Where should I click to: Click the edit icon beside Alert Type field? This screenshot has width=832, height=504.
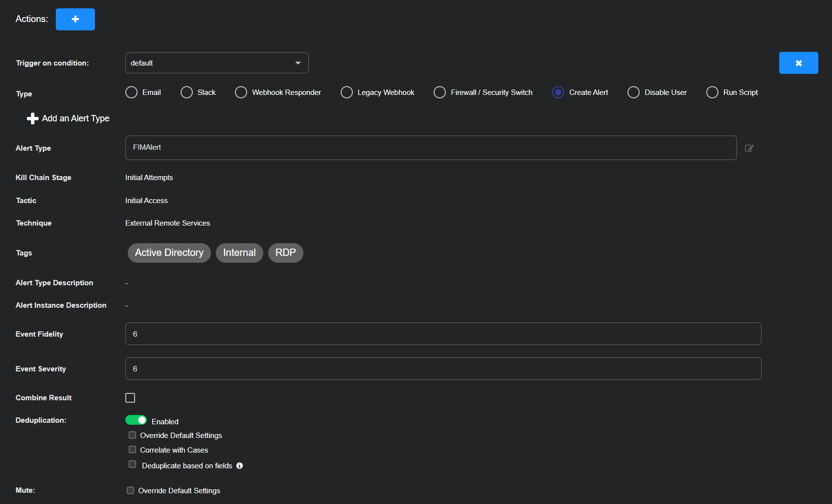[x=749, y=148]
